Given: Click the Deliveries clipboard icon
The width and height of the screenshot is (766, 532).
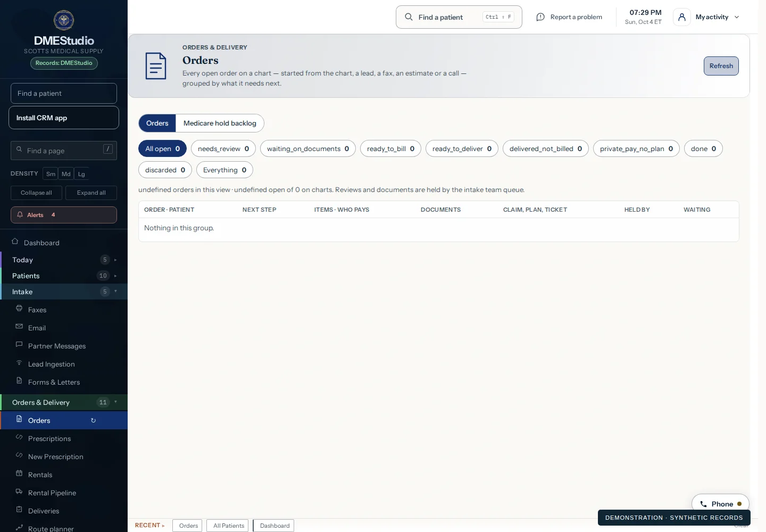Looking at the screenshot, I should click(x=19, y=510).
